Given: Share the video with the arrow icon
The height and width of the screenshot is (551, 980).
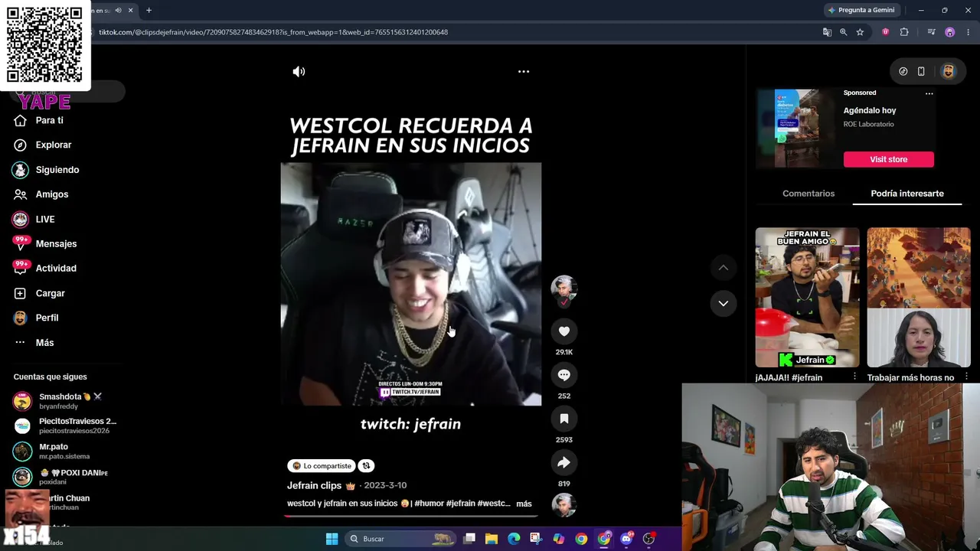Looking at the screenshot, I should 564,462.
